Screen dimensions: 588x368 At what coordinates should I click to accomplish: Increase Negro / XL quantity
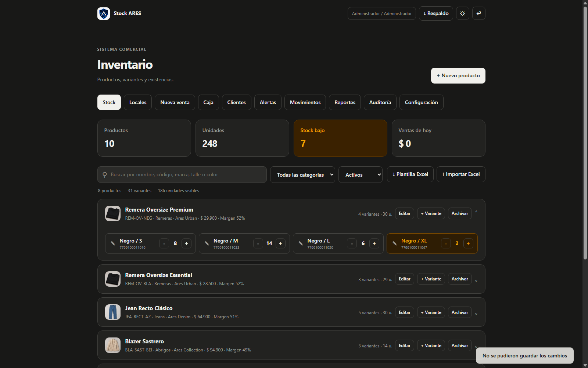click(468, 243)
